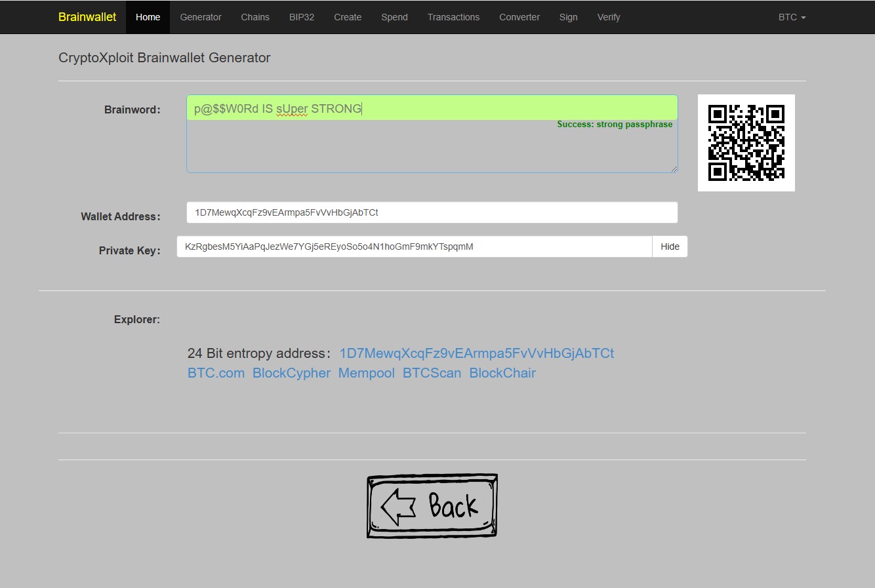Expand the currency selector in the navbar
The width and height of the screenshot is (875, 588).
[791, 17]
